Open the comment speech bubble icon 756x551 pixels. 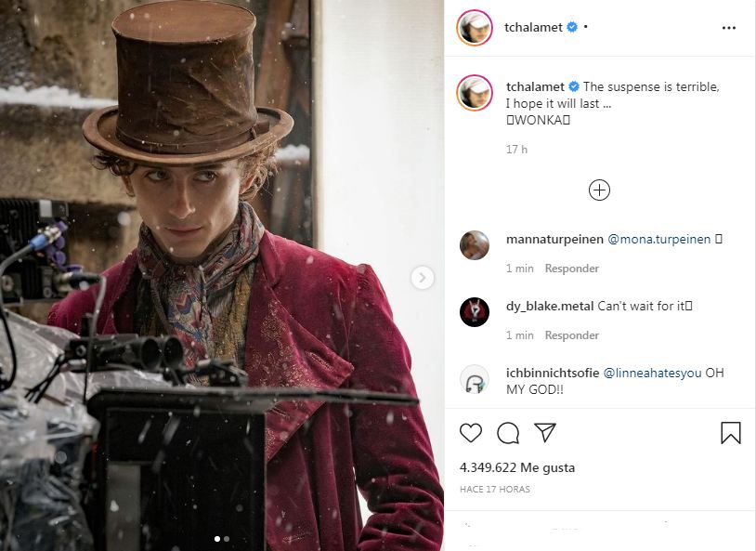click(x=508, y=433)
